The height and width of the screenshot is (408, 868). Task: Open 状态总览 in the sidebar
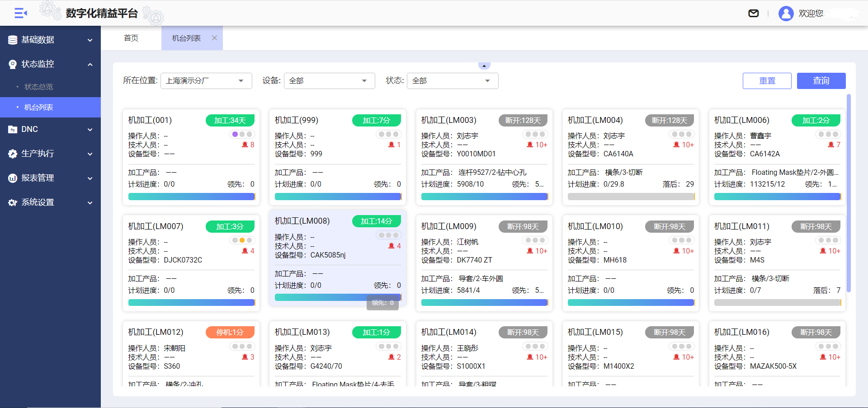pos(50,87)
